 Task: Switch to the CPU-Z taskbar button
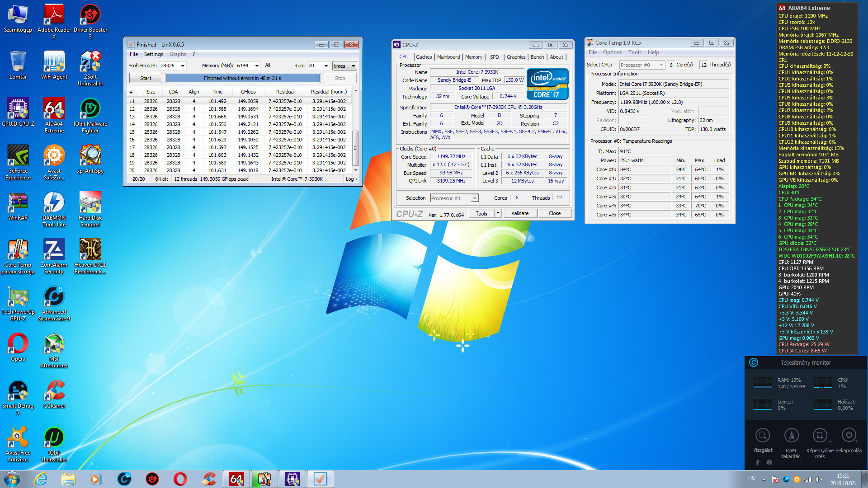pos(292,479)
